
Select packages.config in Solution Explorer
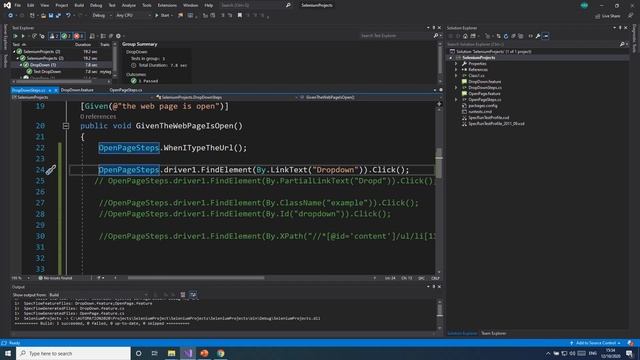pyautogui.click(x=482, y=106)
